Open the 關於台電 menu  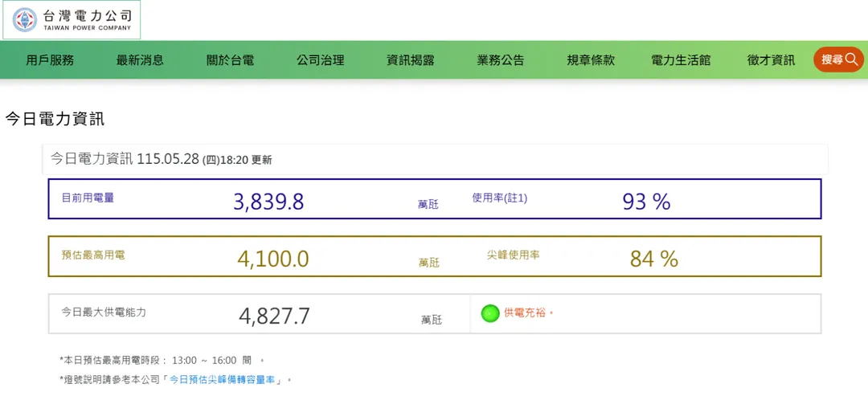coord(231,60)
